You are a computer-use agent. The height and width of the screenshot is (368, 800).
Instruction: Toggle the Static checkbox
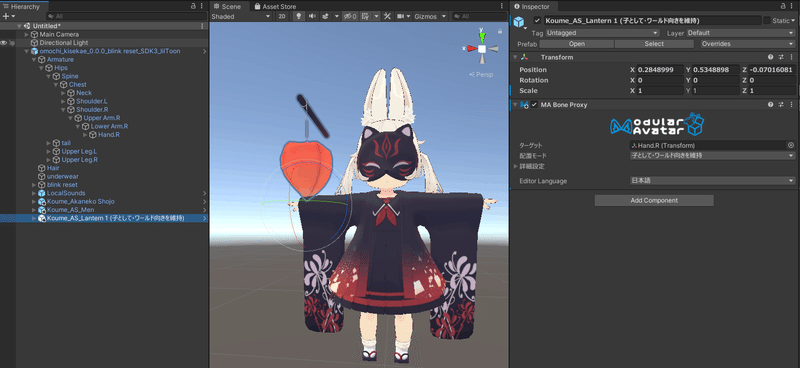tap(767, 20)
